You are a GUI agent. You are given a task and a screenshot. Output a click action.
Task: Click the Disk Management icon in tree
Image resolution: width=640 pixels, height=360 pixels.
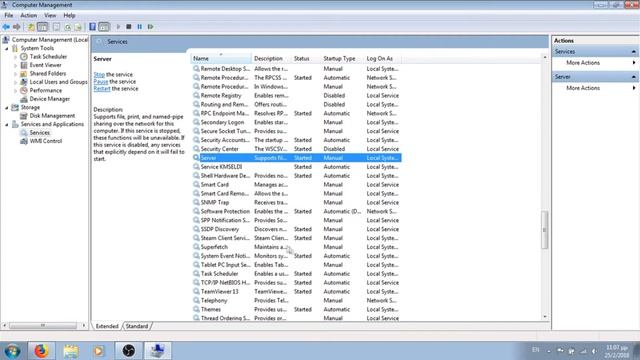(24, 116)
